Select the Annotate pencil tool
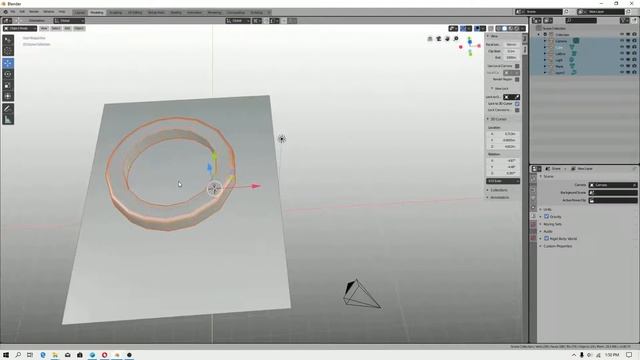 (8, 109)
